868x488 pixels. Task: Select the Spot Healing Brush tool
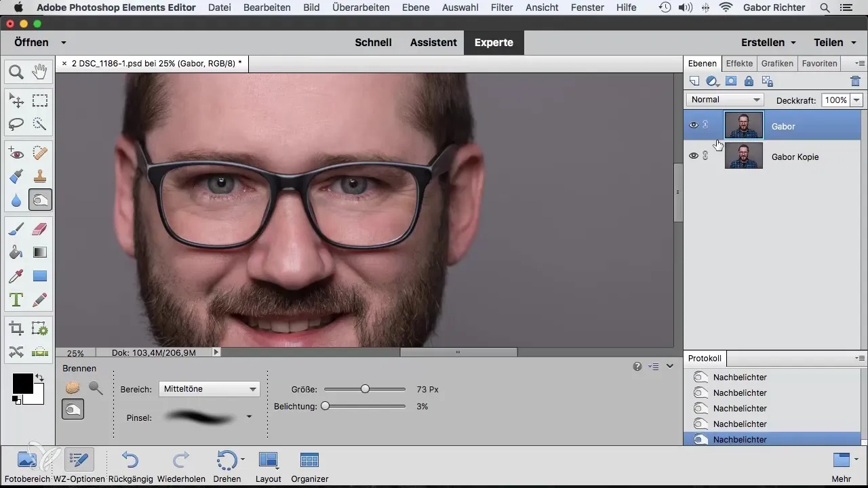coord(40,155)
